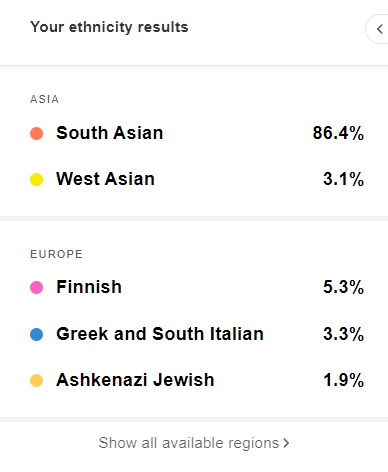This screenshot has height=472, width=388.
Task: Select Greek and South Italian label
Action: tap(160, 334)
